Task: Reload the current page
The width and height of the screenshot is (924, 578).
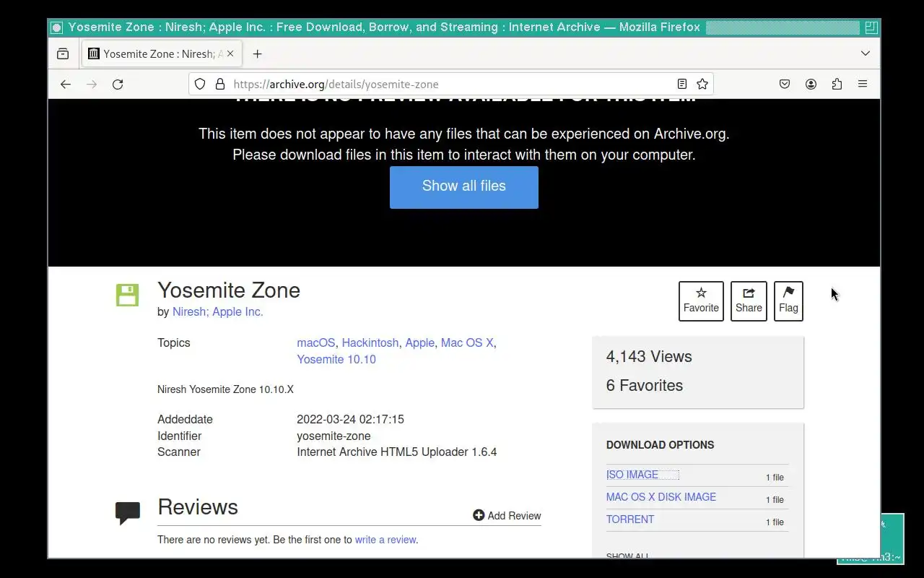Action: 118,84
